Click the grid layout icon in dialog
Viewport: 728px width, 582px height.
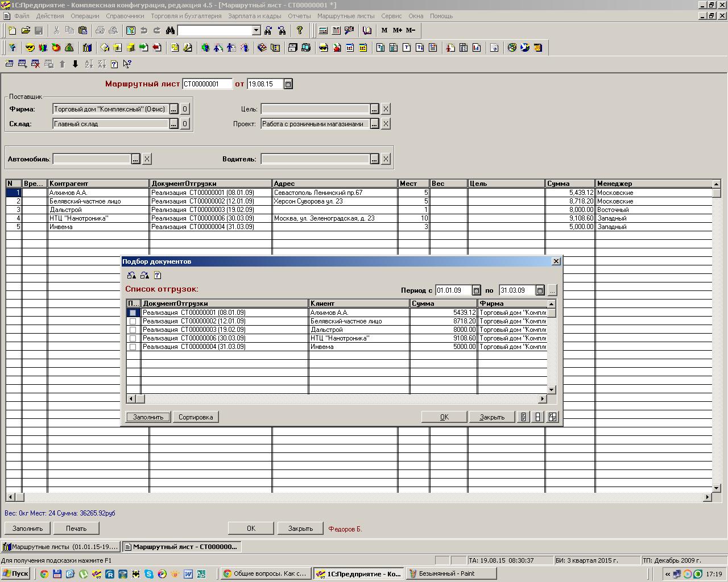click(x=552, y=417)
